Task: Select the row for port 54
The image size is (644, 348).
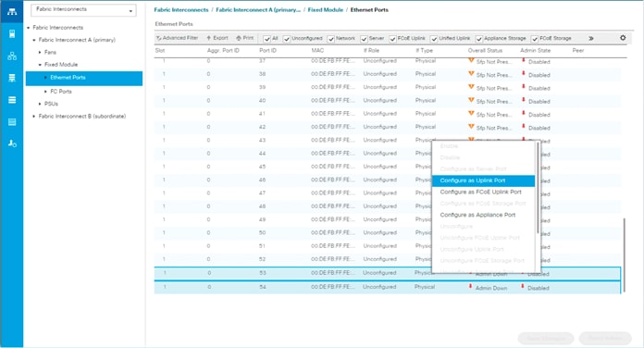Action: [388, 287]
